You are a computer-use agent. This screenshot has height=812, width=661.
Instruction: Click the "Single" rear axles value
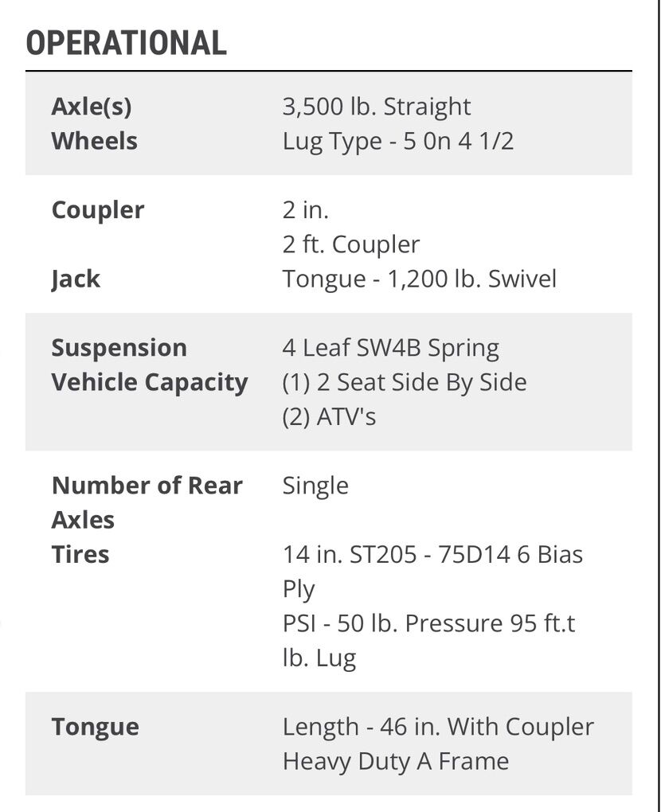(315, 486)
